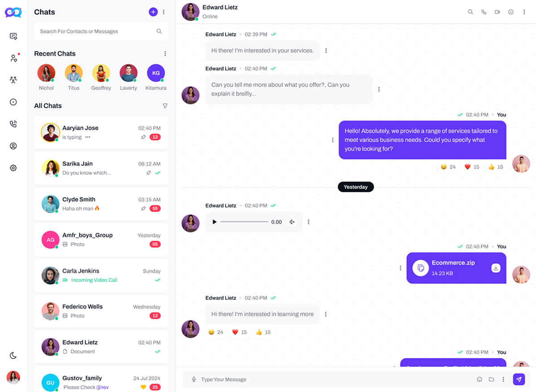536x392 pixels.
Task: Play the voice message from Edward
Action: point(214,222)
